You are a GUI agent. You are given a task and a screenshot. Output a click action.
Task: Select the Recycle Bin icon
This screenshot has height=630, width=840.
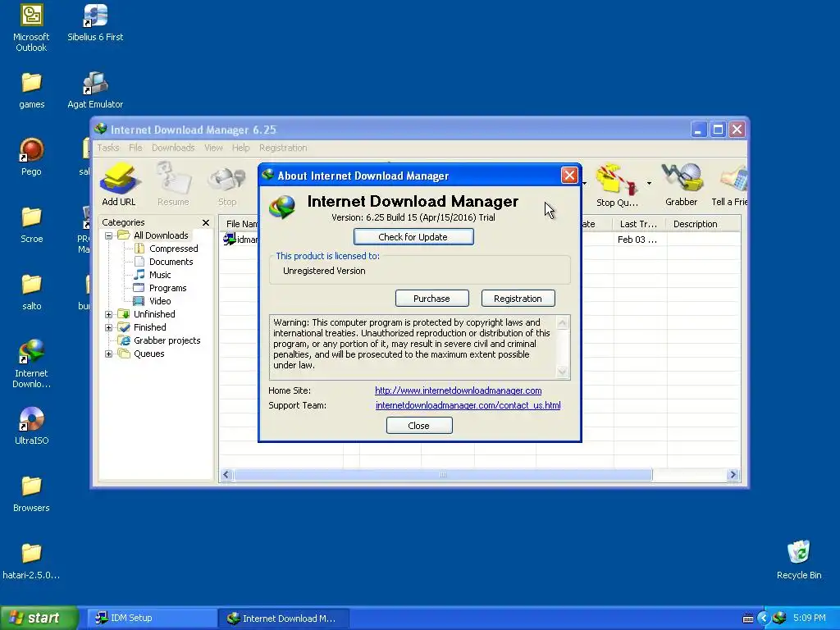coord(799,559)
